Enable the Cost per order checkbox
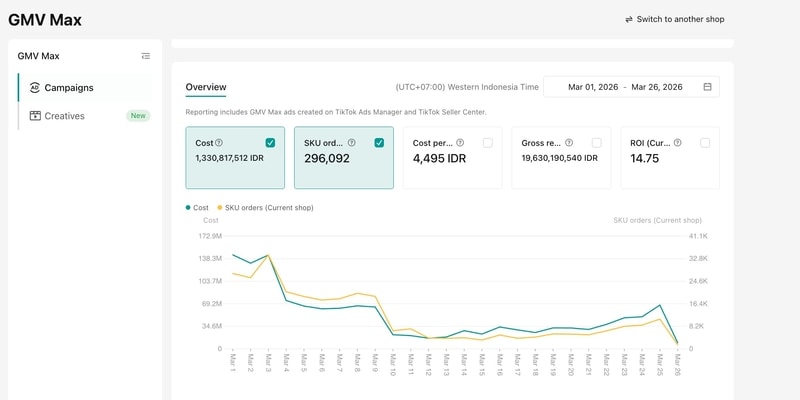Screen dimensions: 800x400 487,143
